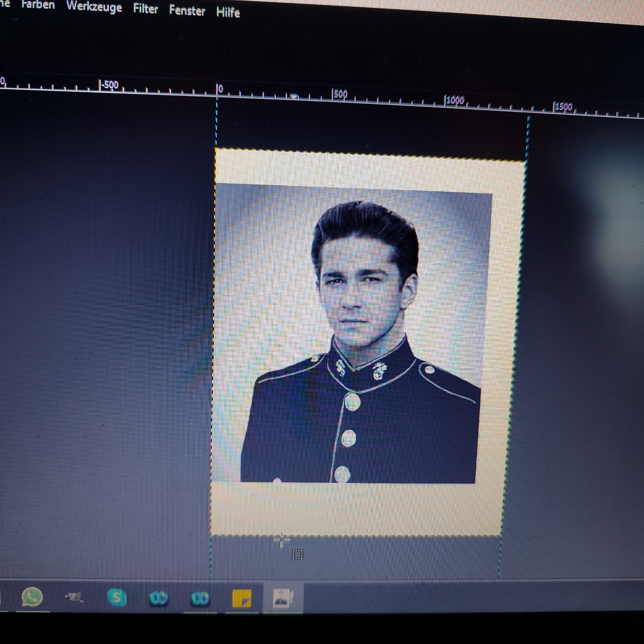The height and width of the screenshot is (644, 644).
Task: Open the Farben menu
Action: tap(38, 5)
